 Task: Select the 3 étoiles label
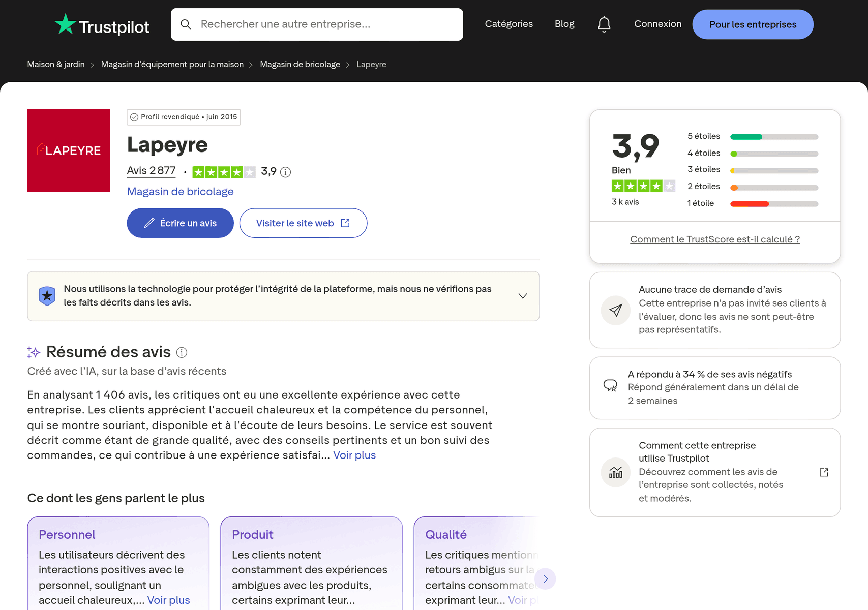tap(704, 169)
